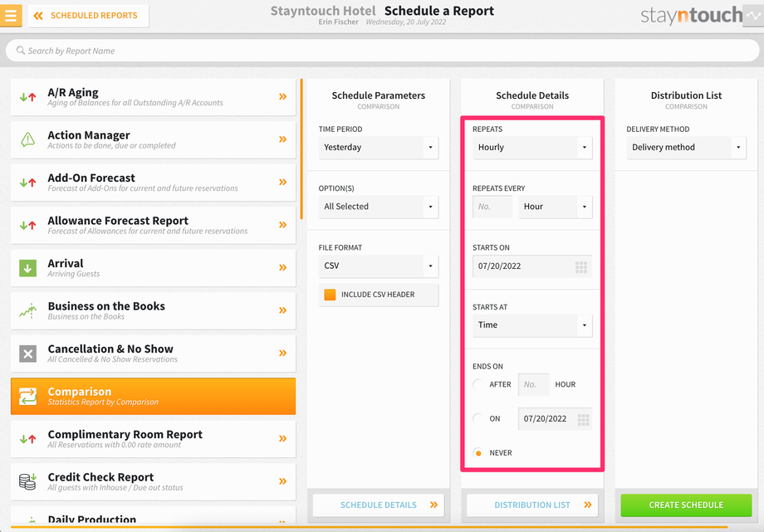Click the Distribution List button
The height and width of the screenshot is (532, 764).
532,505
